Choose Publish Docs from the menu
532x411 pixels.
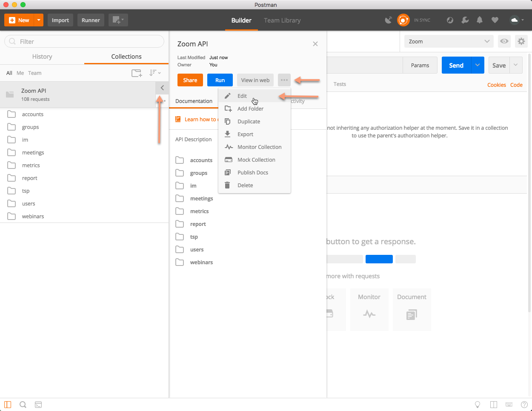[x=255, y=172]
